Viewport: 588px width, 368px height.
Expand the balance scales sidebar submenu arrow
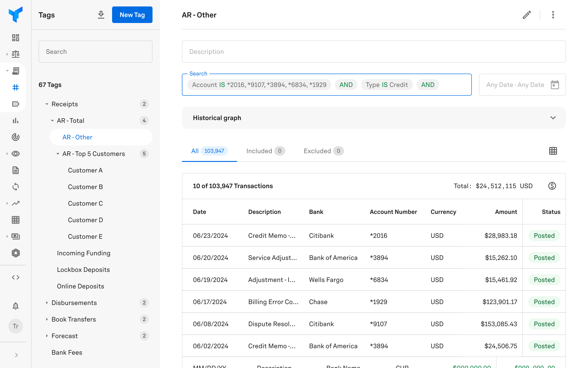[7, 54]
